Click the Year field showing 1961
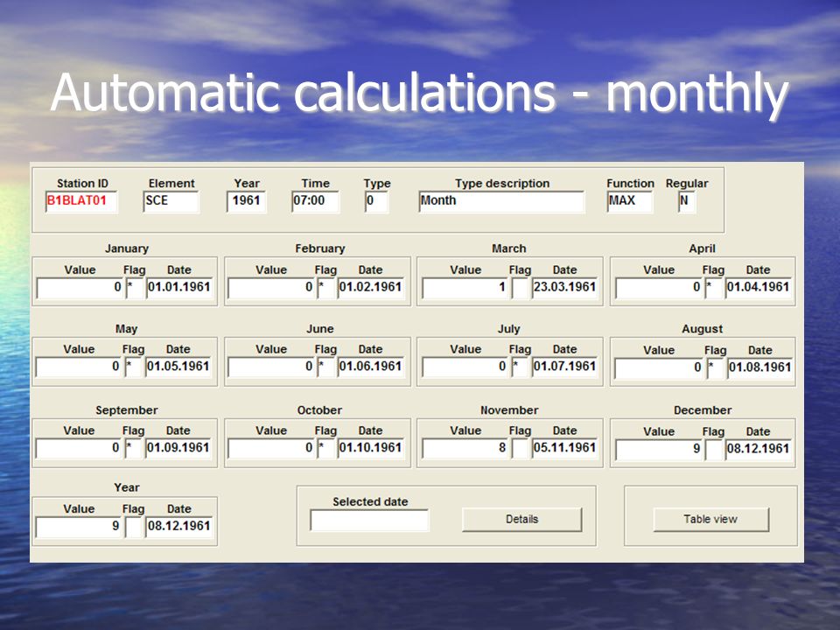Viewport: 840px width, 630px height. [x=247, y=201]
